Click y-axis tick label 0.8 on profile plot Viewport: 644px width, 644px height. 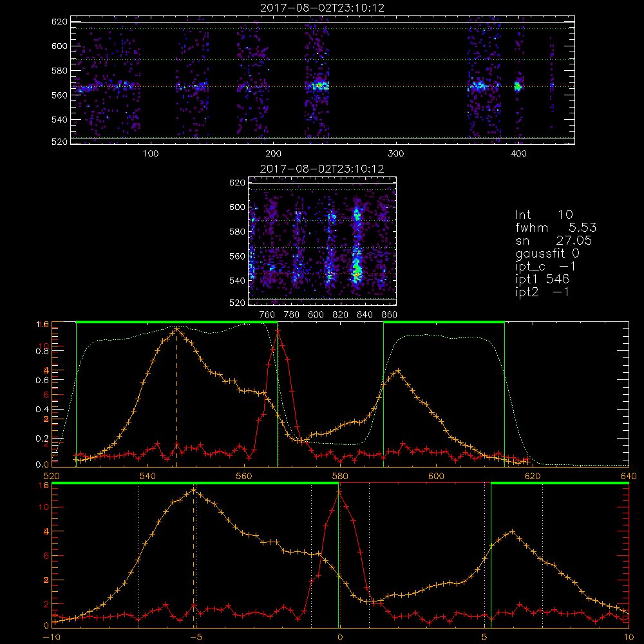point(43,351)
